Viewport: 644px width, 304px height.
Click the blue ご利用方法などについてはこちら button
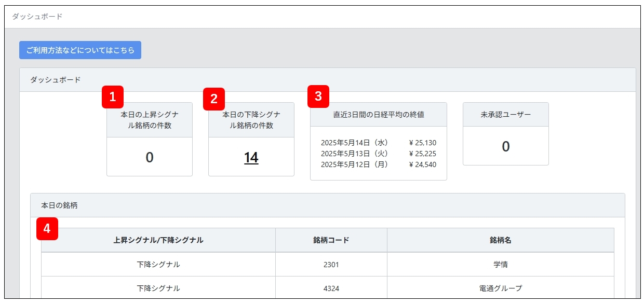tap(80, 50)
